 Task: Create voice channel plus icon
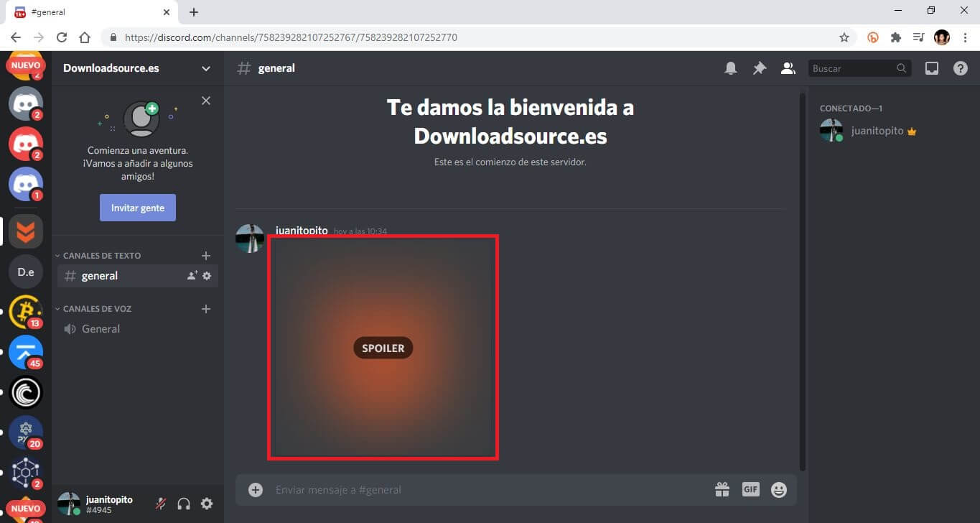(x=206, y=309)
